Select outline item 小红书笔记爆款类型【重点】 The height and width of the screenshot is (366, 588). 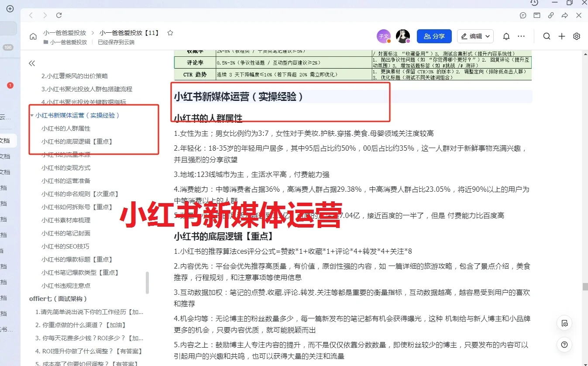pos(80,273)
